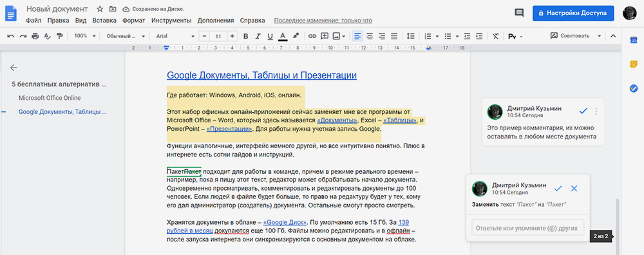Screen dimensions: 644x255
Task: Move document using folder icon
Action: 113,9
